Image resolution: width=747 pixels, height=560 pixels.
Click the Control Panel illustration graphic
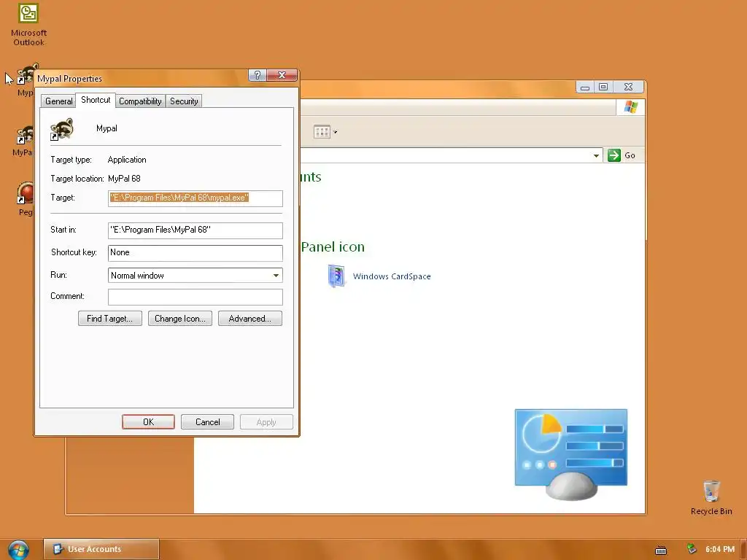(570, 454)
